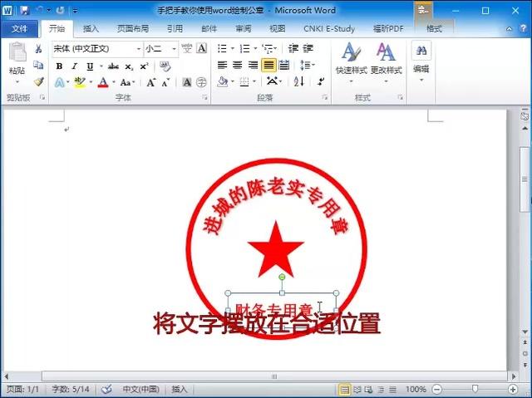532x398 pixels.
Task: Open font dialog launcher
Action: [204, 98]
